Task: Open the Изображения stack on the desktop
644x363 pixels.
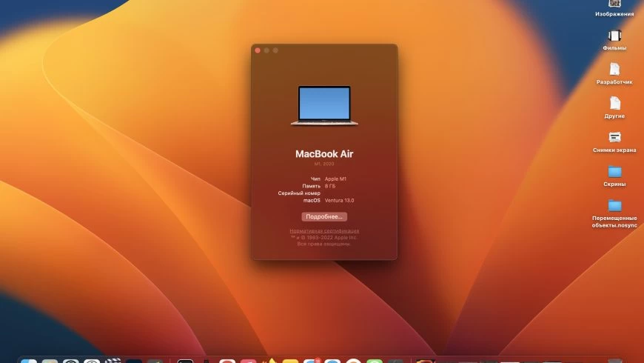Action: click(x=614, y=5)
